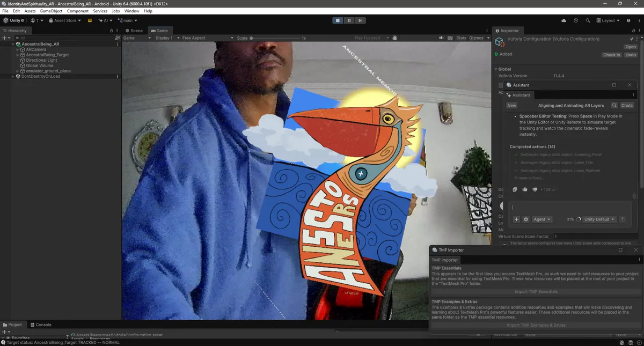644x346 pixels.
Task: Maximize the TMP Importer window
Action: pos(620,250)
